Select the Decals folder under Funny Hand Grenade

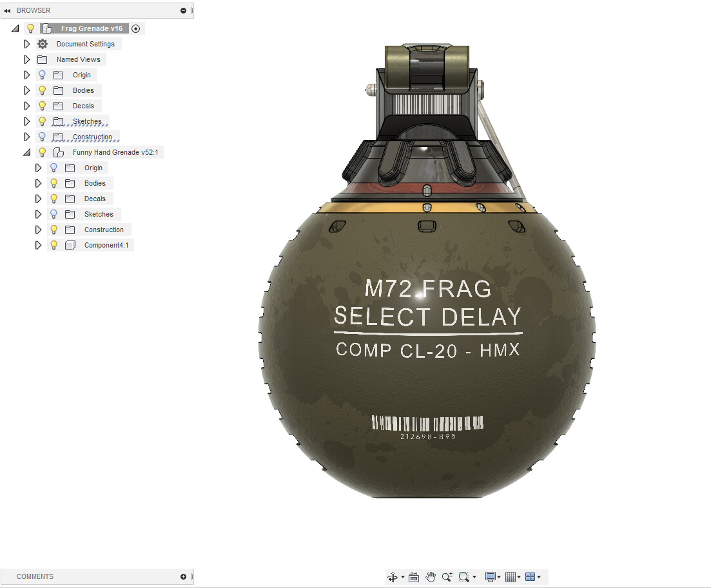click(x=94, y=199)
